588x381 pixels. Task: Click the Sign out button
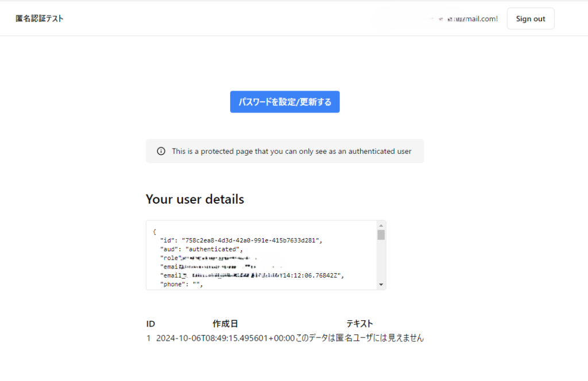click(x=530, y=19)
